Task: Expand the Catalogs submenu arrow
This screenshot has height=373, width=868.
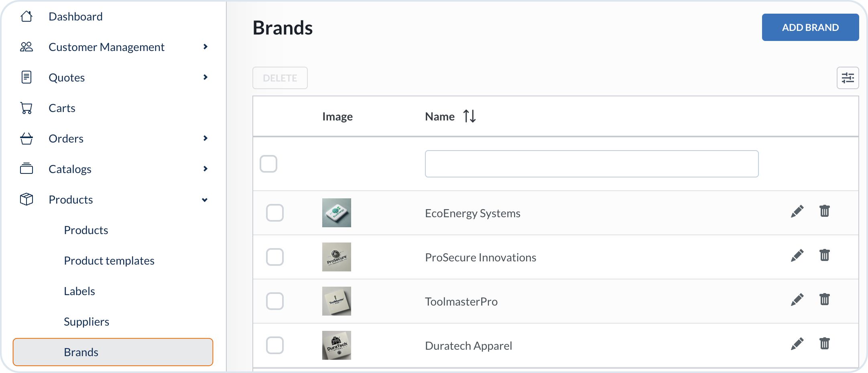Action: [205, 169]
